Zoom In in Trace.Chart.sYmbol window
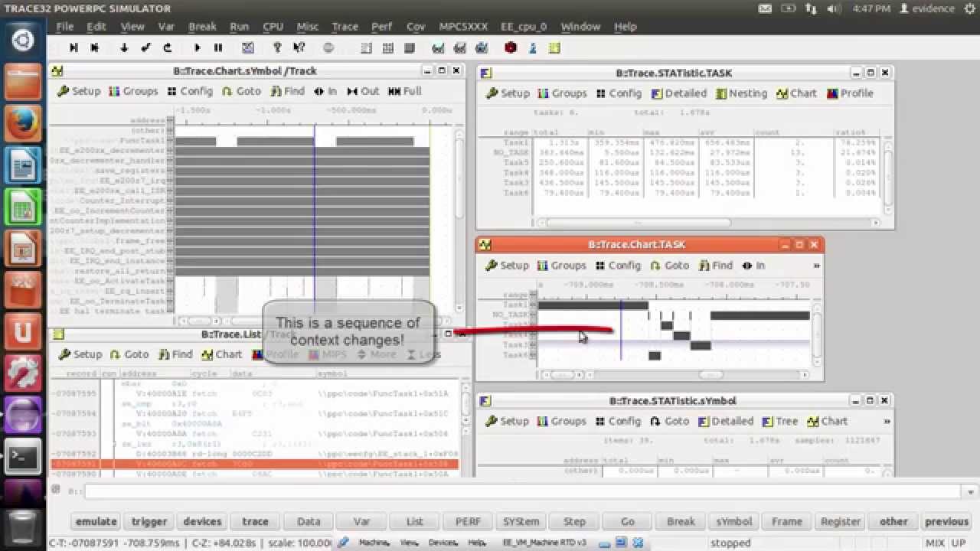The height and width of the screenshot is (551, 980). pos(325,91)
